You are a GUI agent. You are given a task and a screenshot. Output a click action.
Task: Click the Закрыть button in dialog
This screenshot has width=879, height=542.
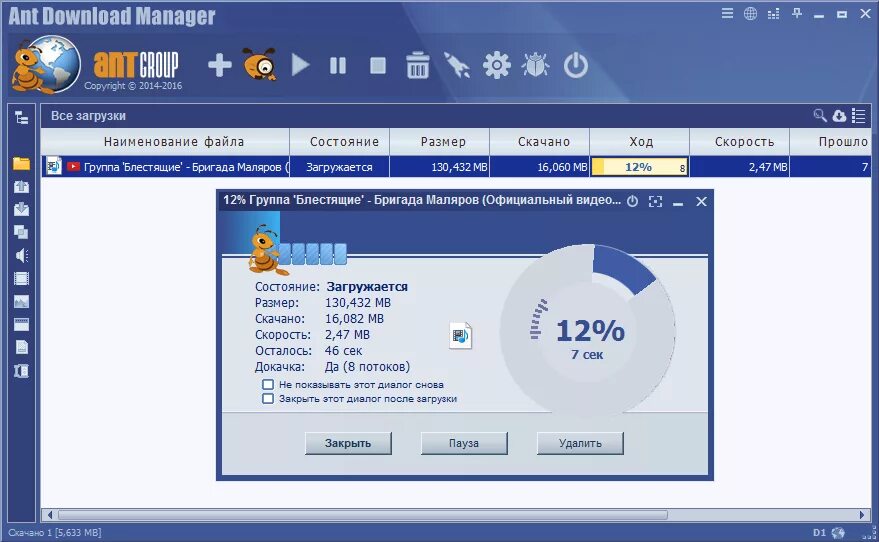pos(348,443)
